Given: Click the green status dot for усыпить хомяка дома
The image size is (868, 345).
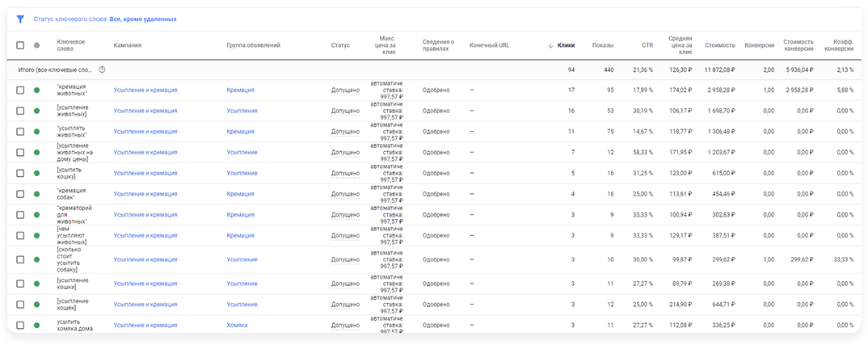Looking at the screenshot, I should click(x=36, y=325).
